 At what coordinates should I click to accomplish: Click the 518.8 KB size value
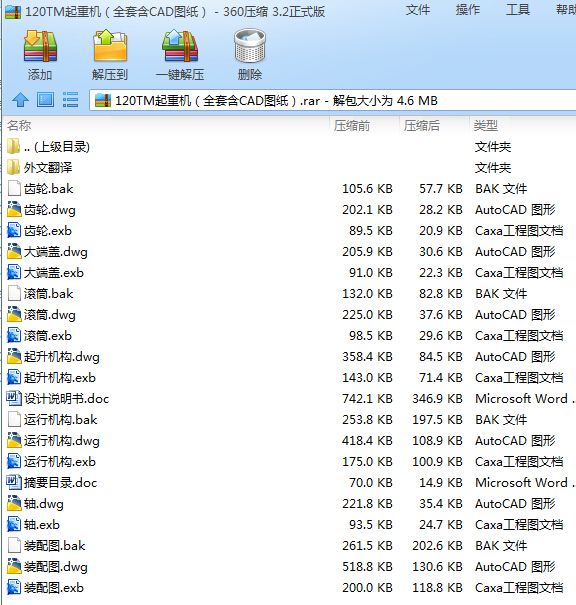click(367, 567)
